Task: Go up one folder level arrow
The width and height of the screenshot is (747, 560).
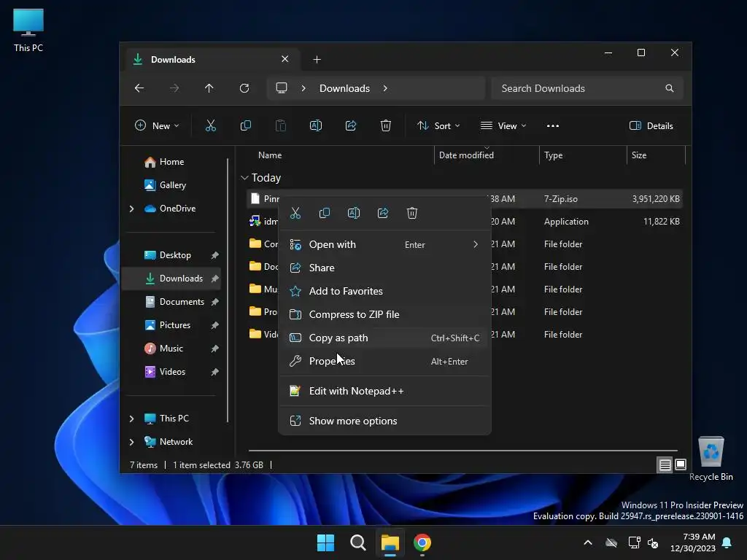Action: 209,88
